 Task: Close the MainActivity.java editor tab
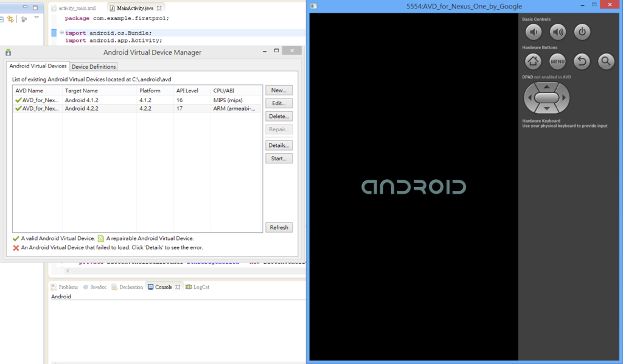(x=159, y=8)
